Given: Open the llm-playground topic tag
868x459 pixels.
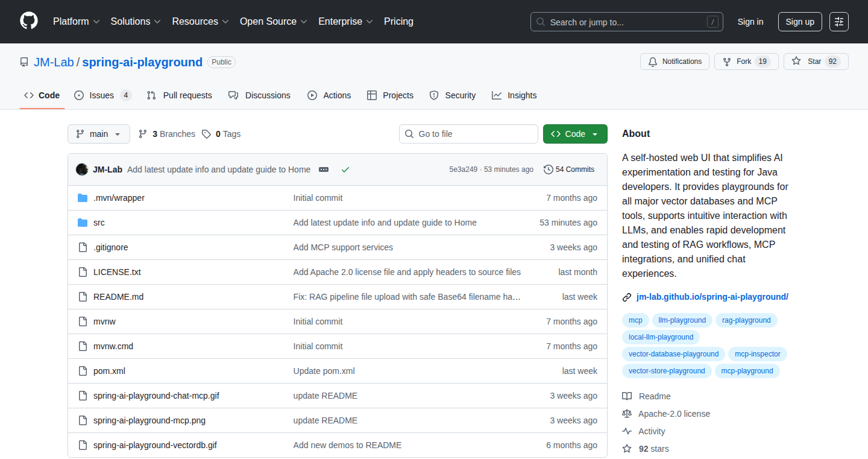Looking at the screenshot, I should [x=682, y=320].
